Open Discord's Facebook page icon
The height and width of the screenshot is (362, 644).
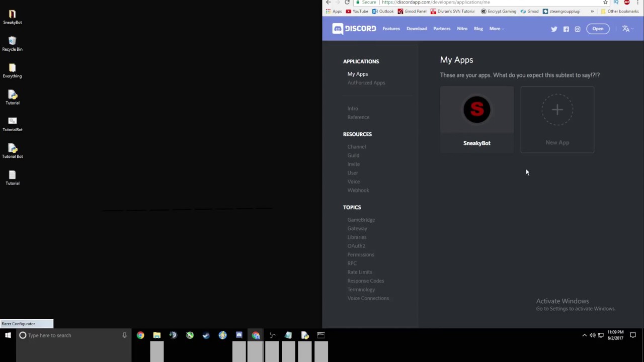[x=566, y=29]
